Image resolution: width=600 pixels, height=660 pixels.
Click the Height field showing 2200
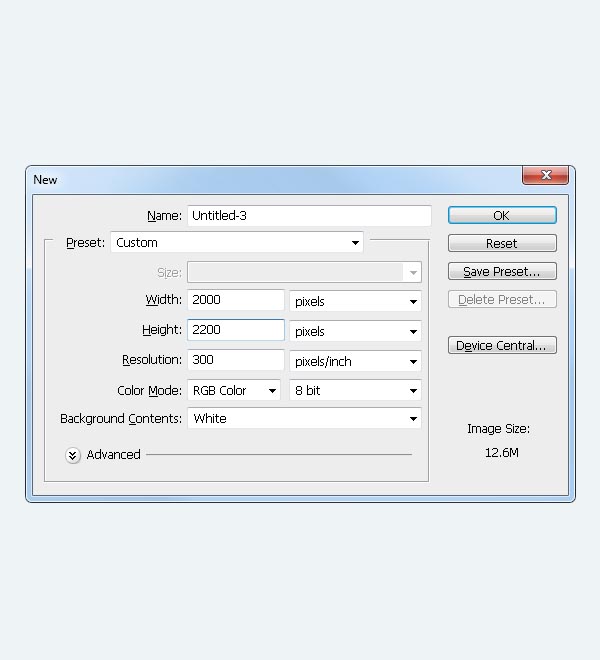point(236,330)
